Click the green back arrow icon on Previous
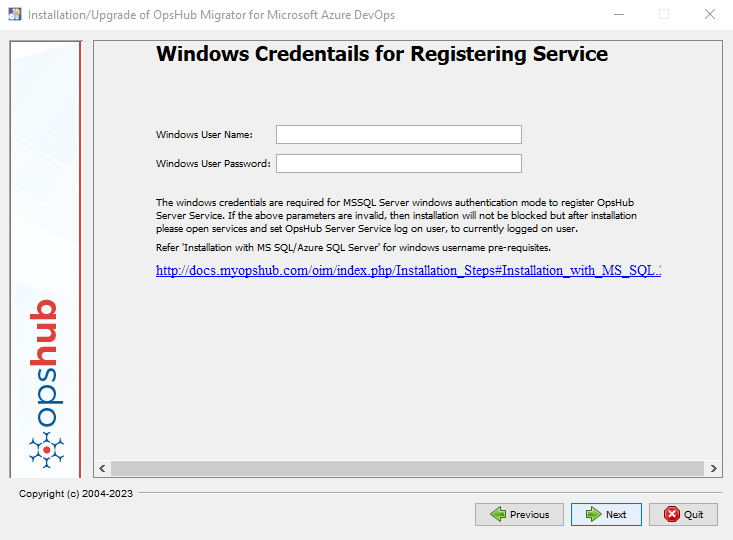Viewport: 733px width, 540px height. pos(497,514)
